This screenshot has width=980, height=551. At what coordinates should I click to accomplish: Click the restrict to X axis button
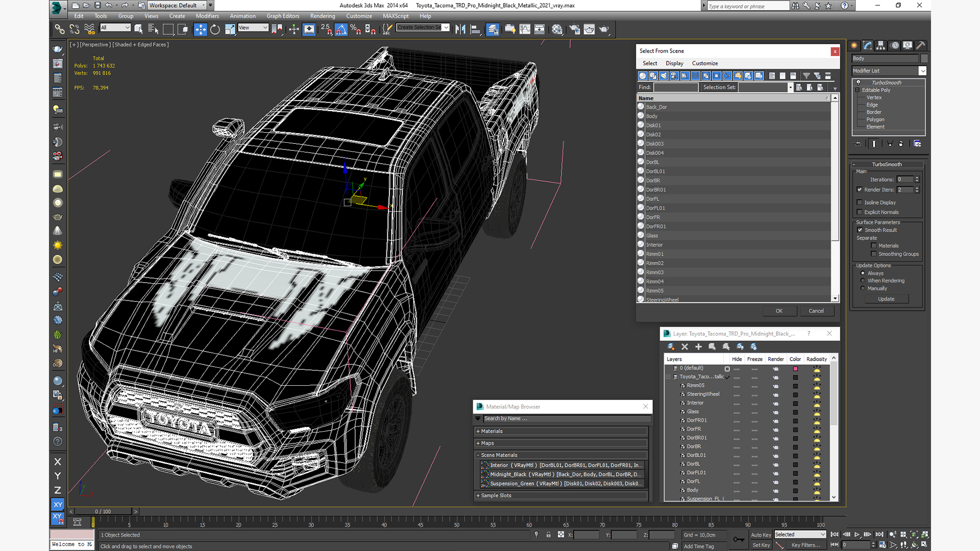click(x=58, y=462)
